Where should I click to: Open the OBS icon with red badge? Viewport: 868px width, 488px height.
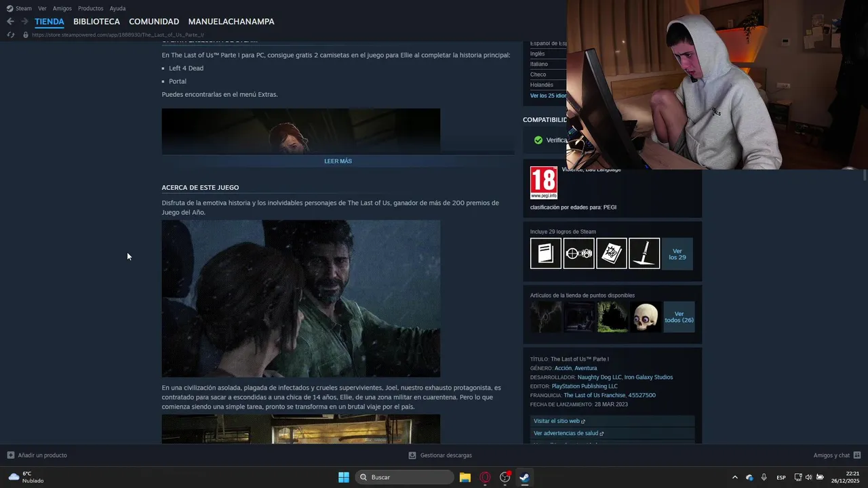[505, 477]
